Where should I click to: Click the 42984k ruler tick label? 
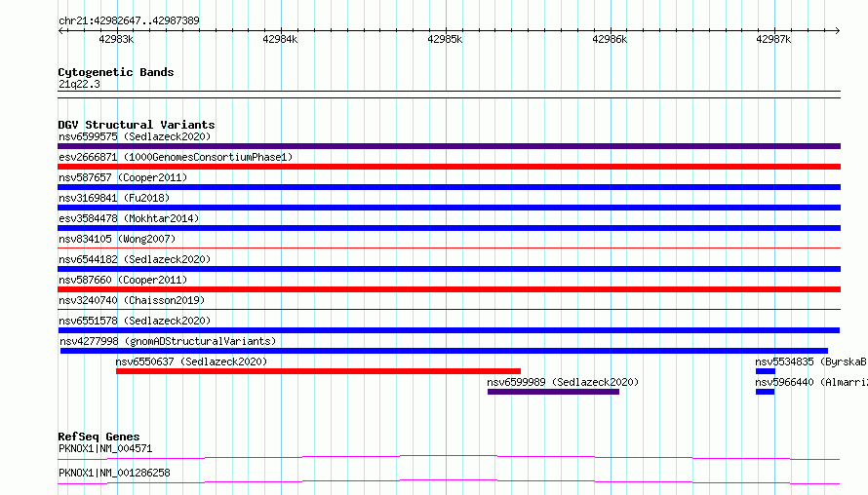coord(280,39)
